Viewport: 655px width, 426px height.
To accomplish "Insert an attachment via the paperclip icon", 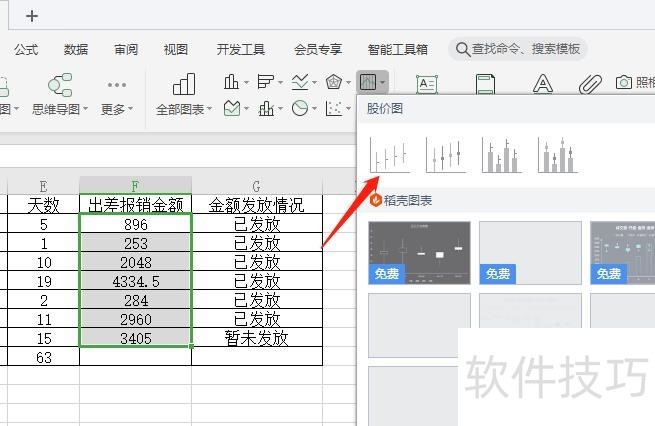I will pyautogui.click(x=590, y=84).
